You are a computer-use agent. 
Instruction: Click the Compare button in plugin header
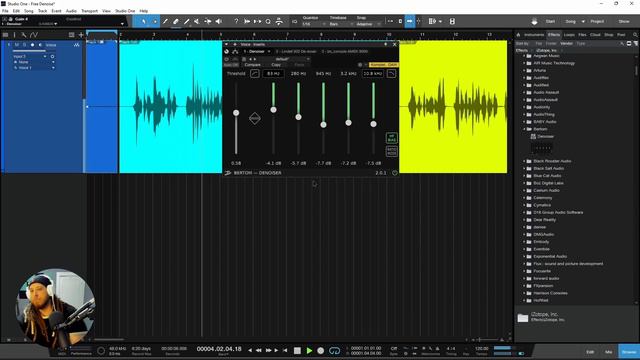pos(252,65)
